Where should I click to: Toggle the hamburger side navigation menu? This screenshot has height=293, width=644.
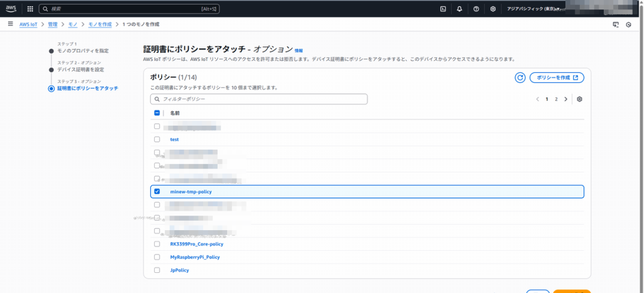coord(11,24)
